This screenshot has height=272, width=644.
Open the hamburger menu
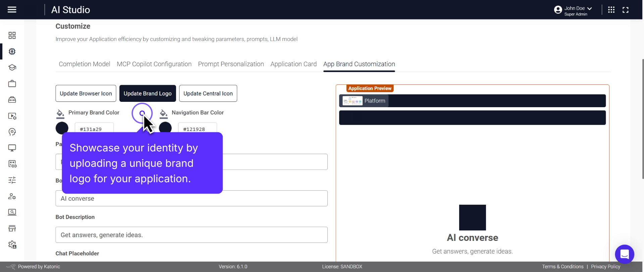tap(12, 10)
